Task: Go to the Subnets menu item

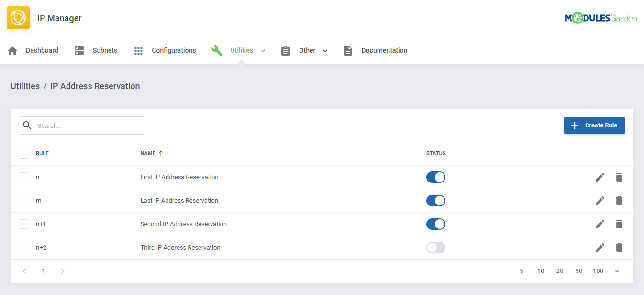Action: point(104,50)
